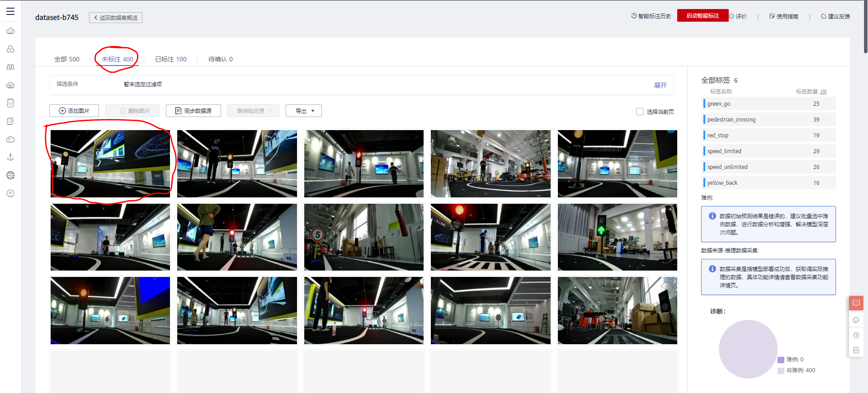Open the 使用指南 link

pos(788,16)
